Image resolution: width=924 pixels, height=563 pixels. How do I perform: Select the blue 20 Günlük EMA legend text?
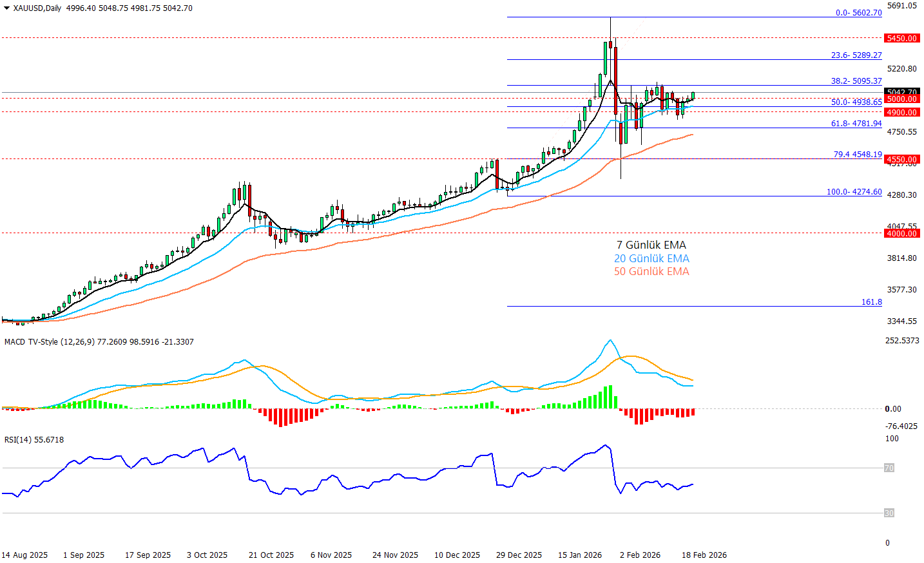pyautogui.click(x=651, y=259)
